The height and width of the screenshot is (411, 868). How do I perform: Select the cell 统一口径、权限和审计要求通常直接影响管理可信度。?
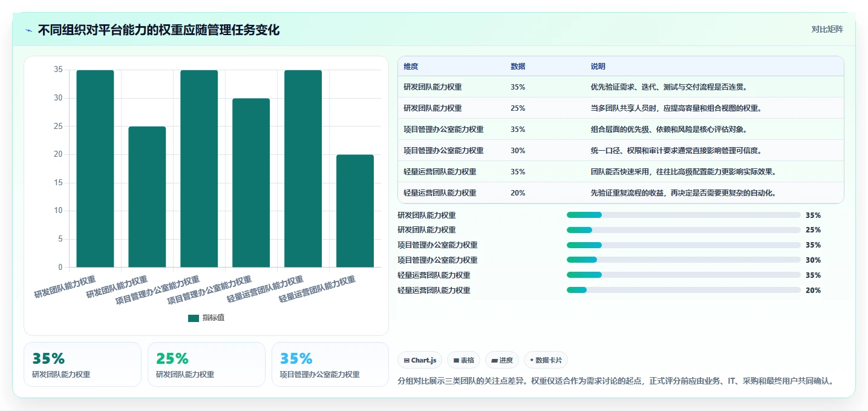click(x=676, y=151)
